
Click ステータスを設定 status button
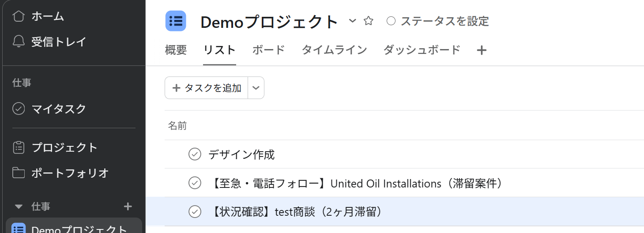pos(438,21)
